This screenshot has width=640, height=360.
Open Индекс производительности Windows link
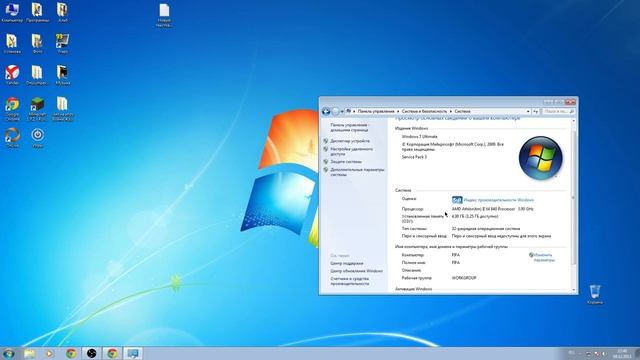498,200
